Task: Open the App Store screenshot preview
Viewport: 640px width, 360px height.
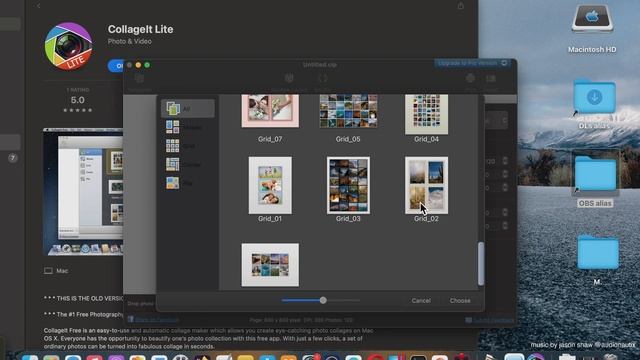Action: pos(83,192)
